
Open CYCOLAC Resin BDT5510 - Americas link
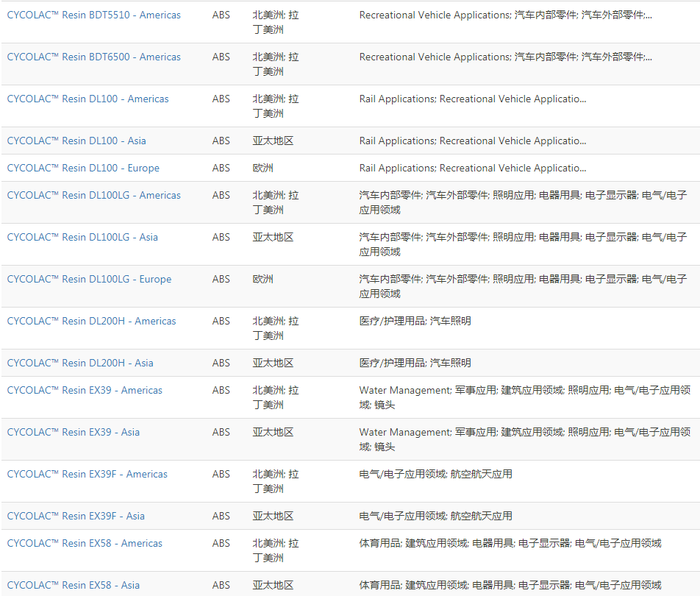[x=94, y=15]
